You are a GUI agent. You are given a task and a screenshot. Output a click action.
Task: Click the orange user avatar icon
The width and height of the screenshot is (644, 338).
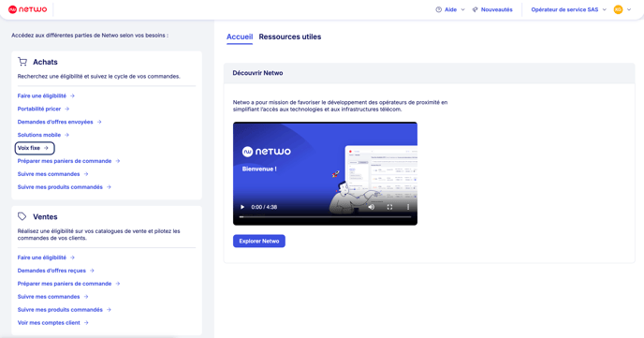pos(618,9)
